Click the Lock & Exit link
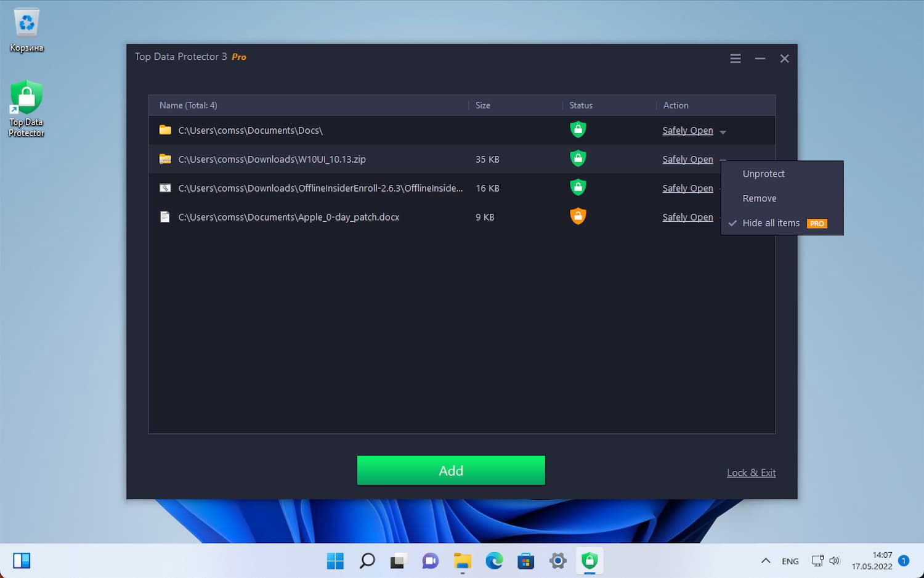This screenshot has width=924, height=578. click(751, 473)
